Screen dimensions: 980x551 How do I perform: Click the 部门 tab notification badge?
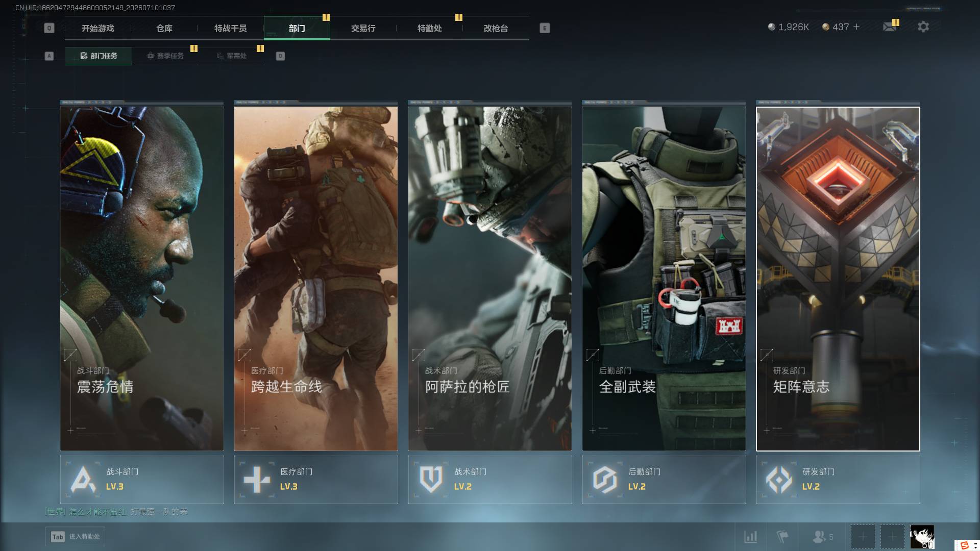click(326, 17)
